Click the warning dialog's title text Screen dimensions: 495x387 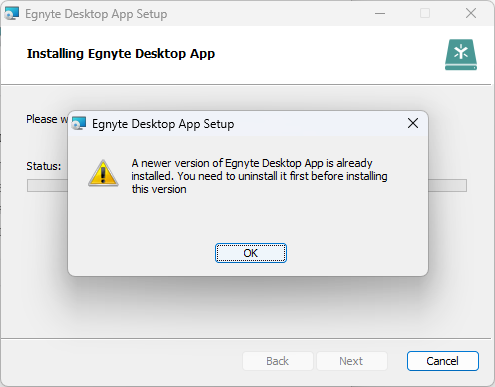(x=163, y=124)
